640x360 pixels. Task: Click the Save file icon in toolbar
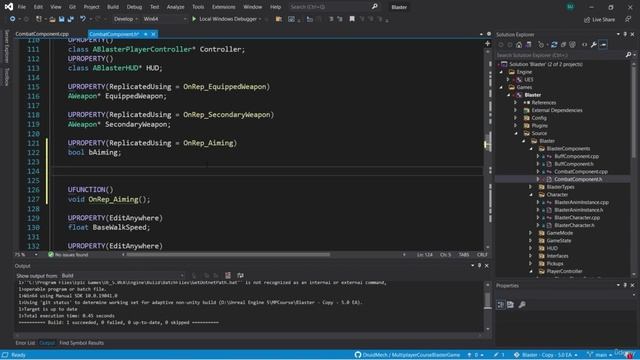[61, 19]
